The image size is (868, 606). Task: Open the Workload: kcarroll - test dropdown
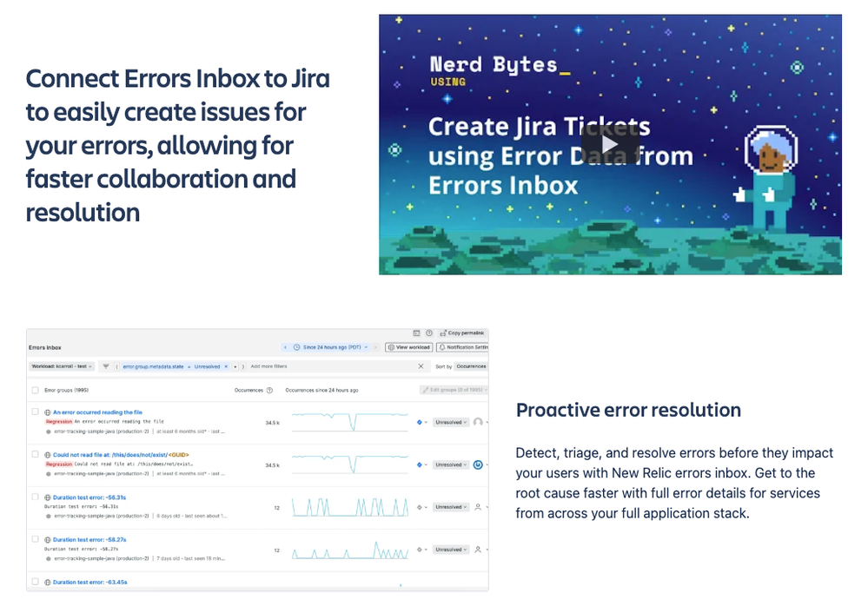(x=62, y=366)
